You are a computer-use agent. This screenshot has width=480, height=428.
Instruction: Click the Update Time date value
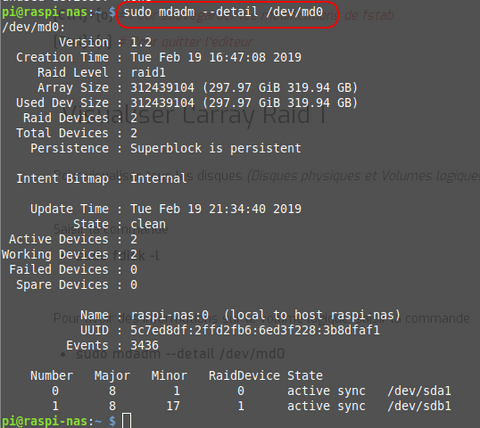point(216,209)
